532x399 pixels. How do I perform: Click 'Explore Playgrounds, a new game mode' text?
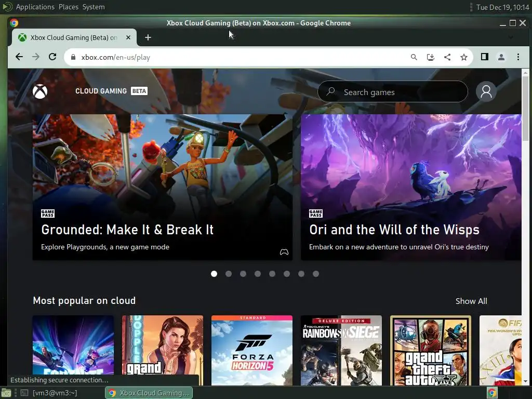pos(105,247)
